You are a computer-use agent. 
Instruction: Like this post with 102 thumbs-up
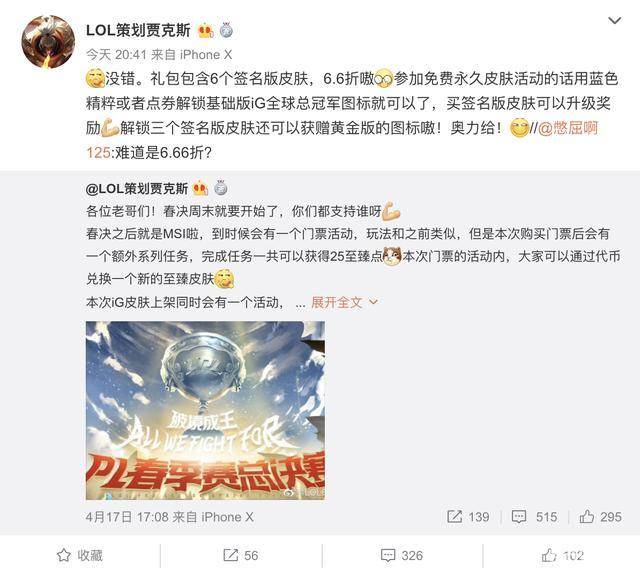coord(562,555)
